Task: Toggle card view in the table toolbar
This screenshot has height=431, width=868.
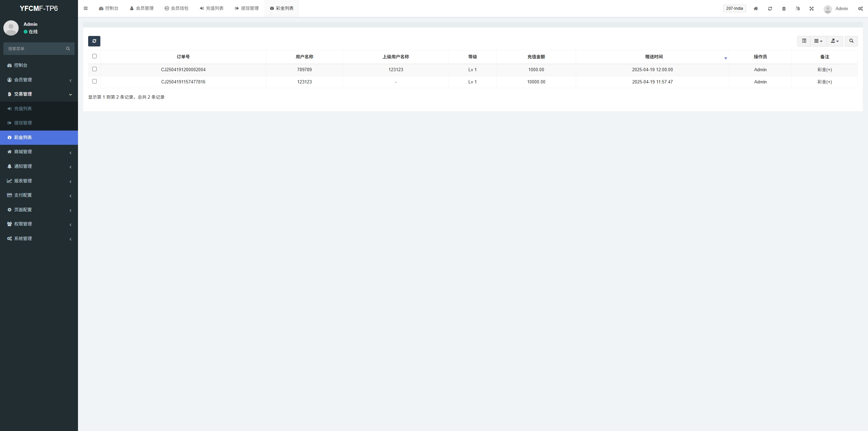Action: 804,41
